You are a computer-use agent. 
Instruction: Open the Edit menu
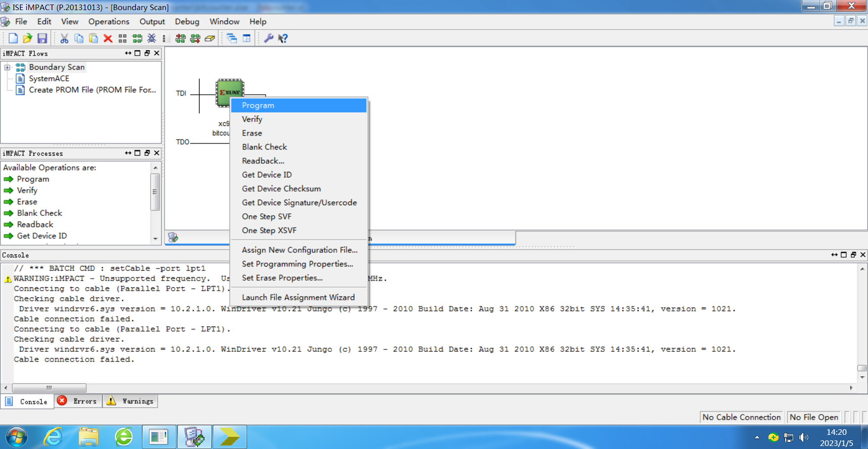coord(44,22)
